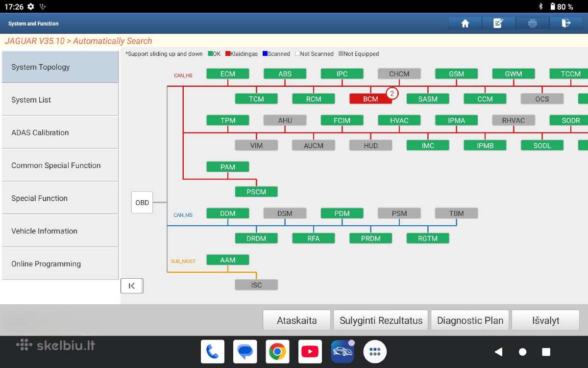
Task: Select the gray AHU module
Action: (x=285, y=120)
